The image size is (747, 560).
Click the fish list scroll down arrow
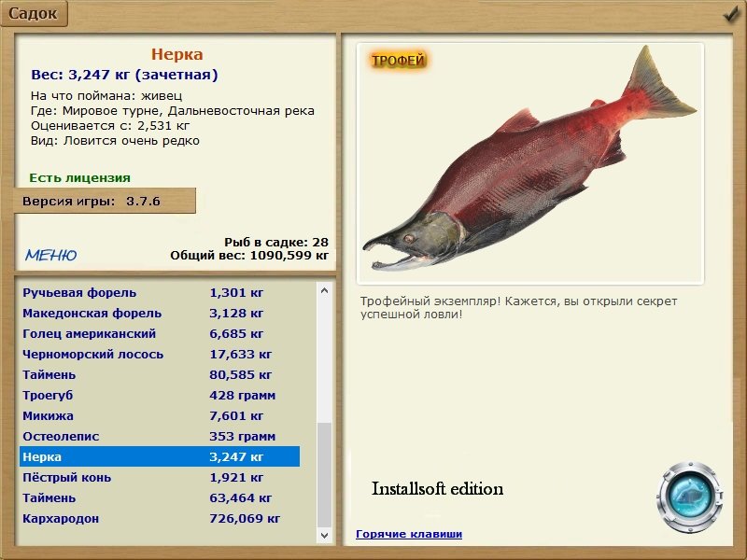tap(324, 535)
